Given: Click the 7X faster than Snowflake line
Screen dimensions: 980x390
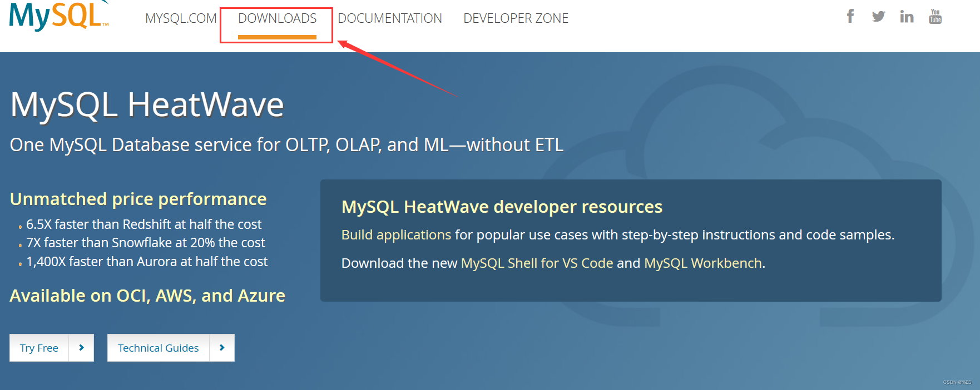Looking at the screenshot, I should (146, 243).
